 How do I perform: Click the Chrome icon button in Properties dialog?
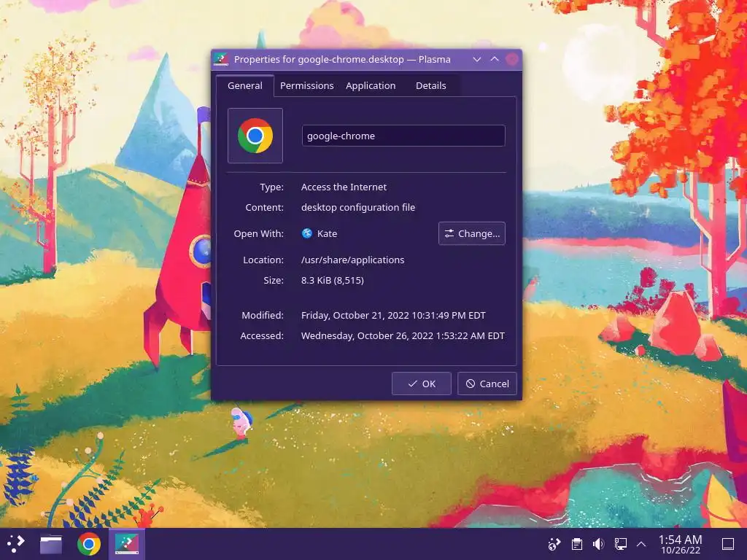coord(255,136)
